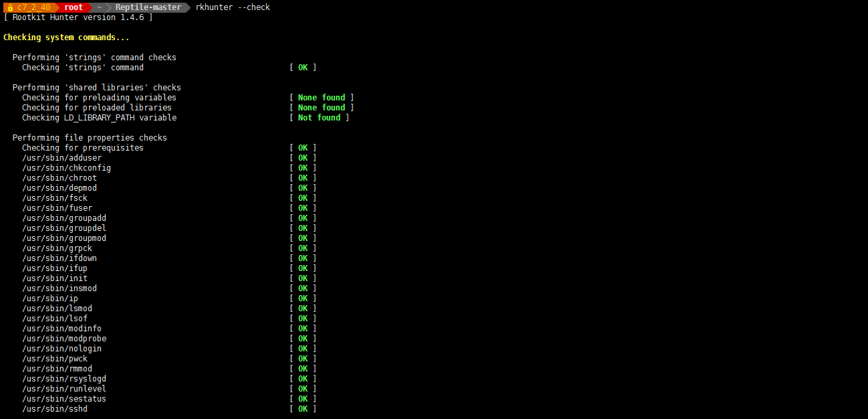Click the /usr/sbin/lsof path
Image resolution: width=868 pixels, height=419 pixels.
coord(55,319)
